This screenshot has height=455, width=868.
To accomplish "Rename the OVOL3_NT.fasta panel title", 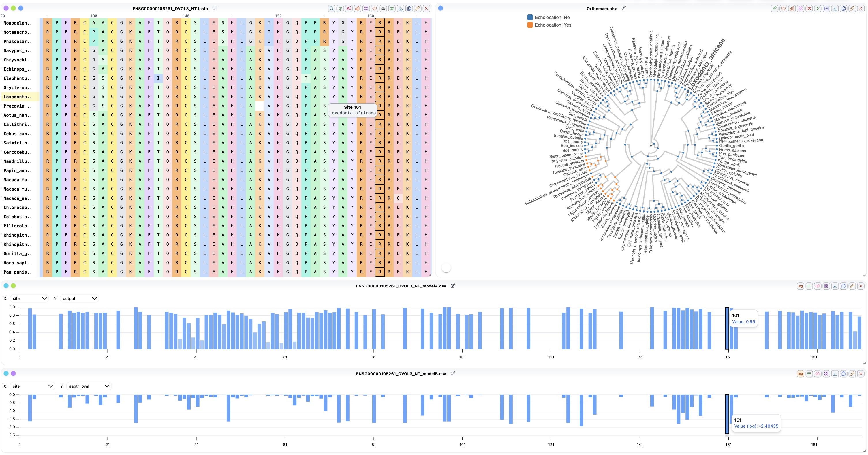I will [x=215, y=8].
